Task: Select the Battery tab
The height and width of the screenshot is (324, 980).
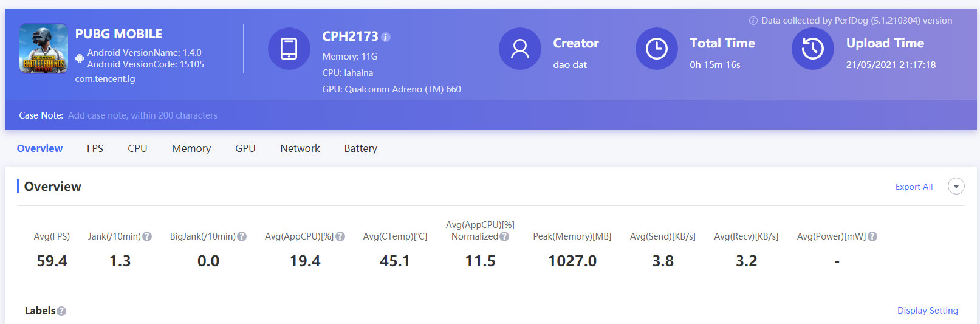Action: pos(361,148)
